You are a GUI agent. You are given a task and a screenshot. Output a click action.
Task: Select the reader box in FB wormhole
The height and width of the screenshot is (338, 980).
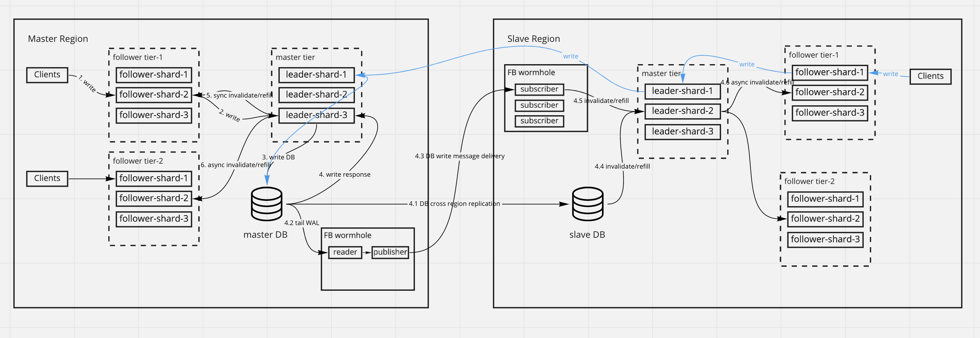(x=345, y=252)
